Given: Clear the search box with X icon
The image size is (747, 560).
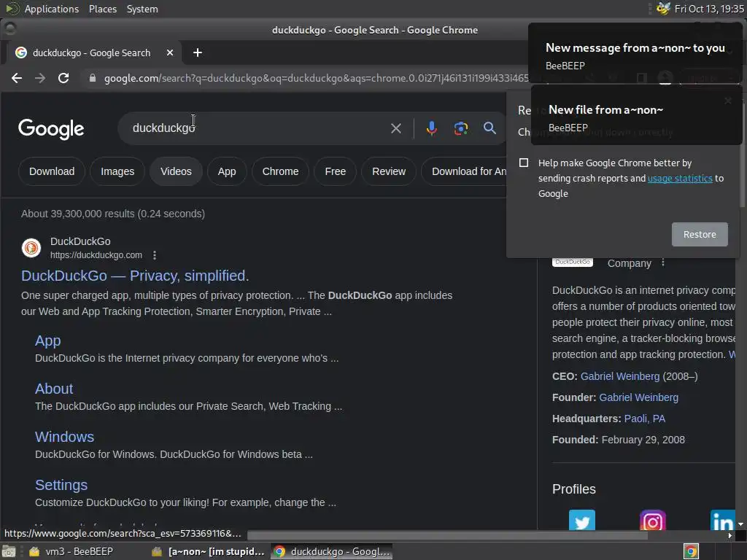Looking at the screenshot, I should pos(396,128).
